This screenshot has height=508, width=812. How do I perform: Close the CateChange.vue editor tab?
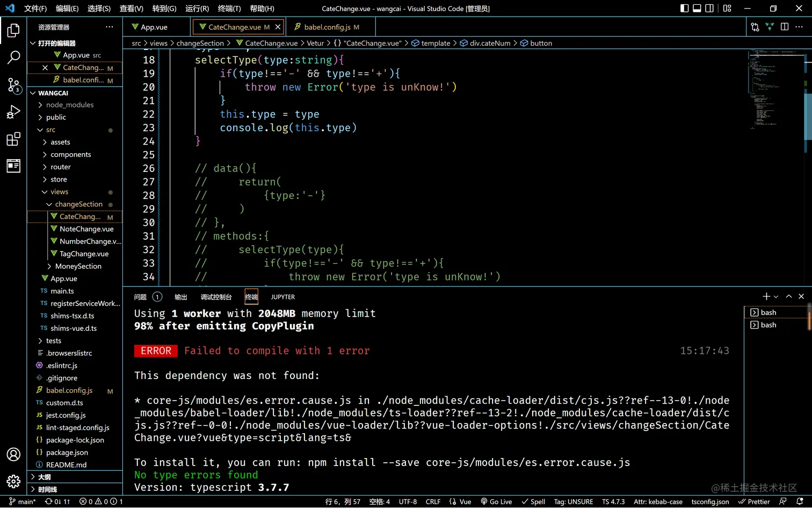pos(278,27)
